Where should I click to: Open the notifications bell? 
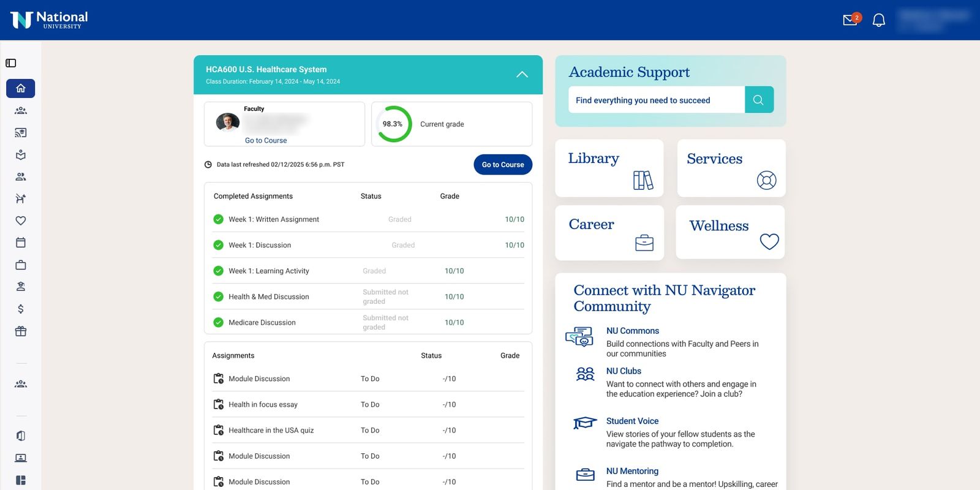click(x=879, y=20)
